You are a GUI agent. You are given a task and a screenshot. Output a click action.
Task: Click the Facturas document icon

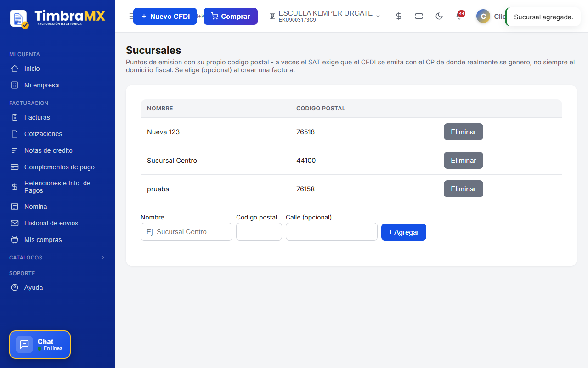(15, 117)
